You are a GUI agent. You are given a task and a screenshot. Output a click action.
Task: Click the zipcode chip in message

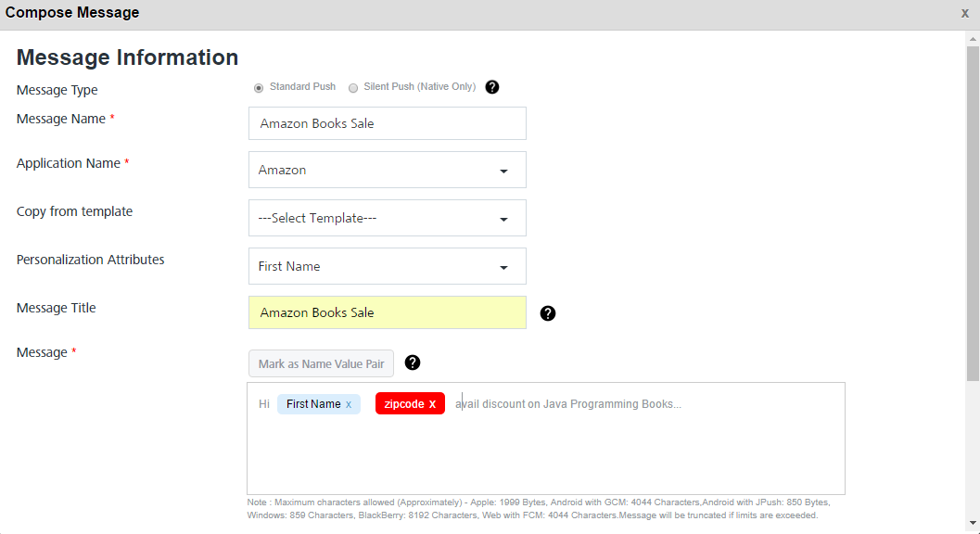(x=403, y=404)
